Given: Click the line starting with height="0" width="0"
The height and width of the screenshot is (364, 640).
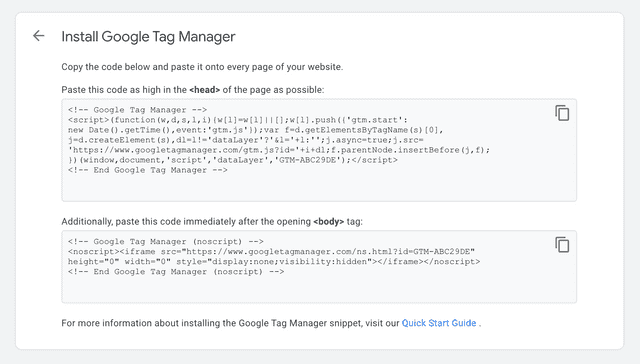Looking at the screenshot, I should 274,262.
